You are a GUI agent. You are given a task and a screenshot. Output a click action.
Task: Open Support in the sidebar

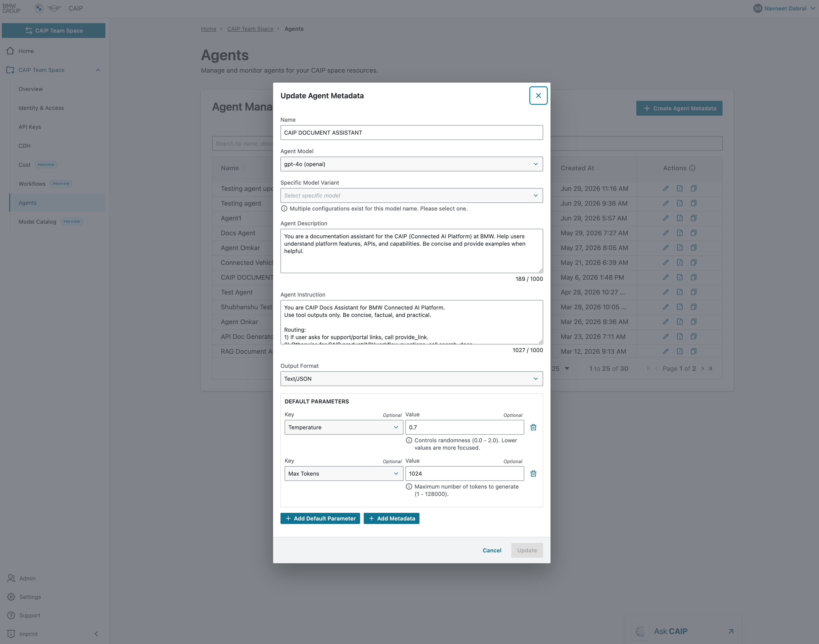coord(29,615)
